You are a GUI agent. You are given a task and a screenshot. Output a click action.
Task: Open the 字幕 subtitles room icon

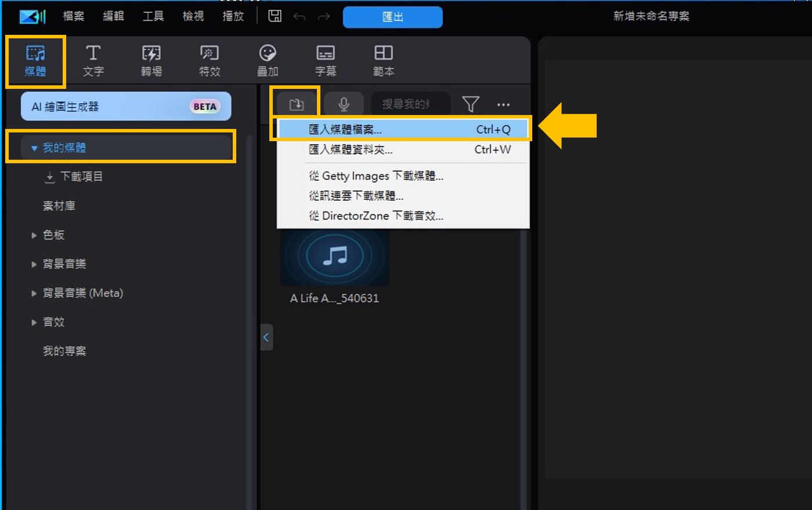[x=325, y=60]
